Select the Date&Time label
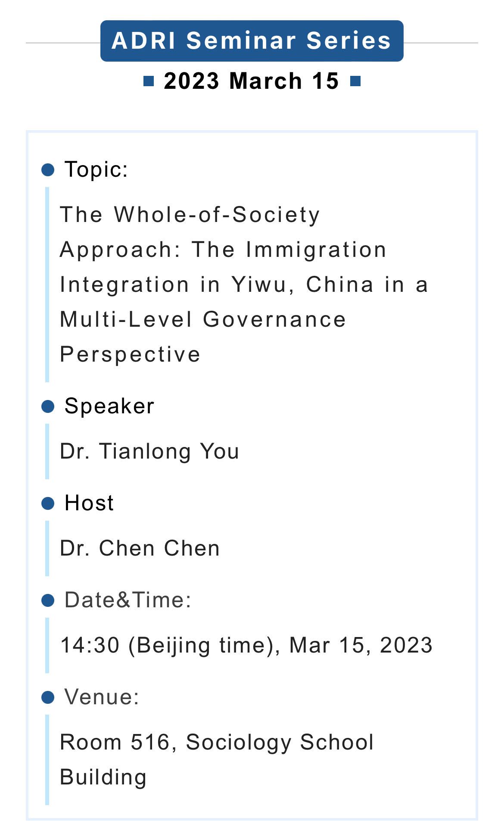Screen dimensions: 504x834 (x=128, y=600)
